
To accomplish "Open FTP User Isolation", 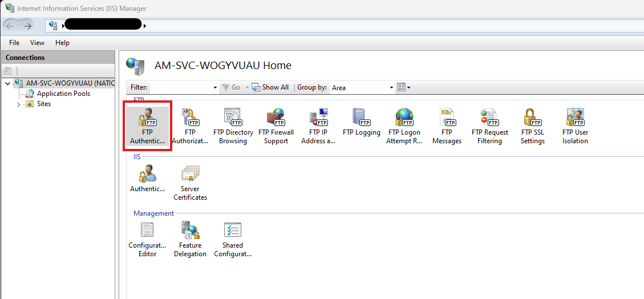I will tap(575, 127).
